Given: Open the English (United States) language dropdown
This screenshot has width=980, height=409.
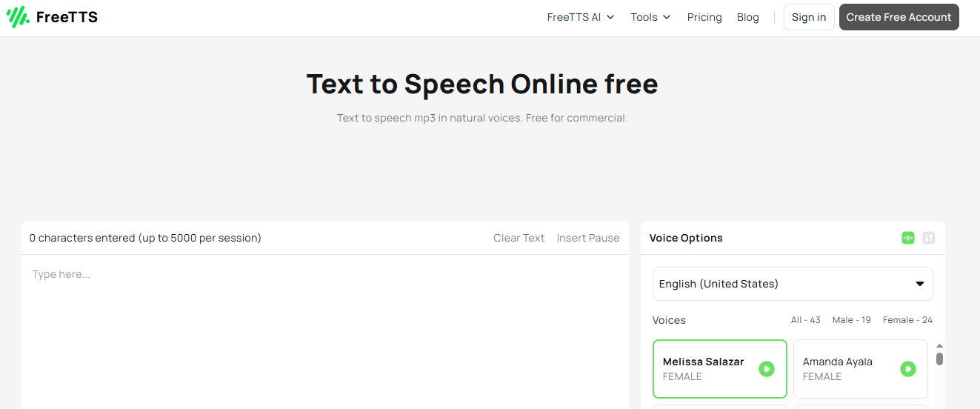Looking at the screenshot, I should coord(793,284).
